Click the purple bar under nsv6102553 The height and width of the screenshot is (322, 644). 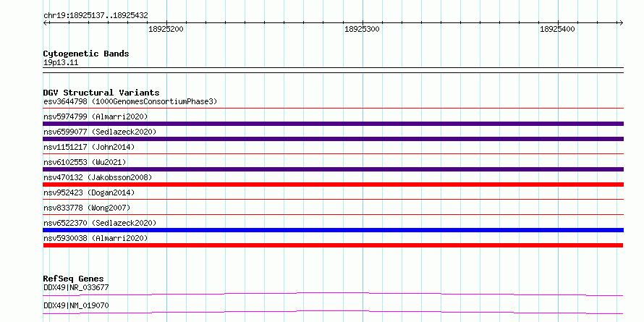pyautogui.click(x=333, y=169)
